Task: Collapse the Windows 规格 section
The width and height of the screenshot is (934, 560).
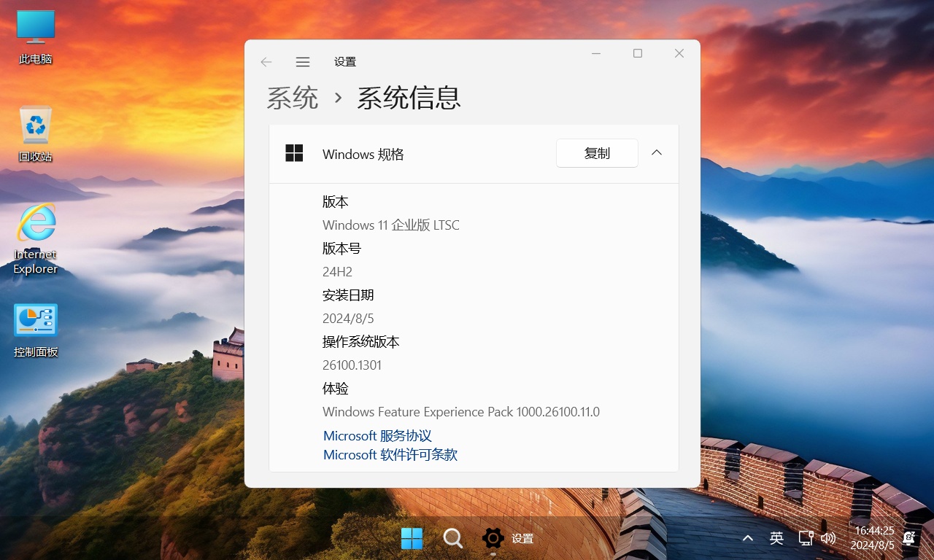Action: 657,153
